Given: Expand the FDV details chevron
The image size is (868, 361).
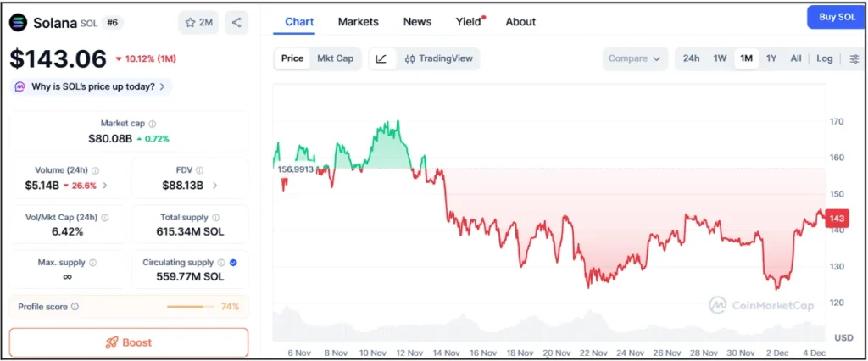Looking at the screenshot, I should (214, 186).
